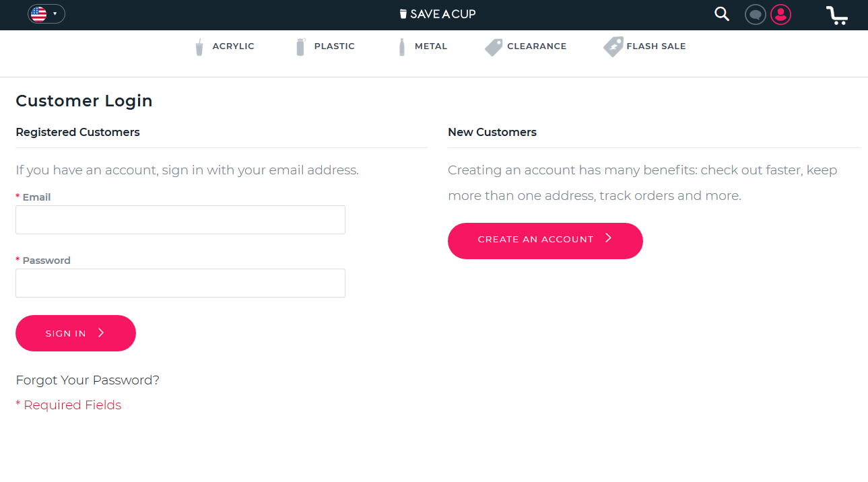Click the acrylic cup icon
Viewport: 868px width, 482px height.
(x=199, y=47)
